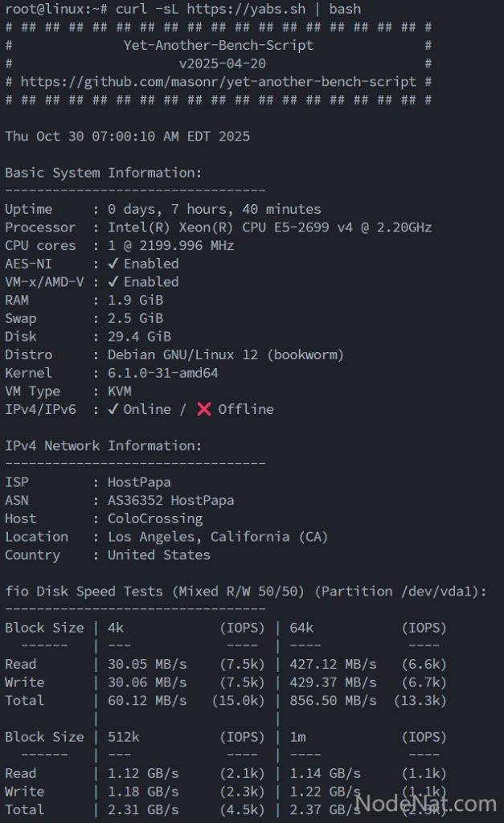Click the Debian GNU/Linux 12 distro value

click(226, 354)
